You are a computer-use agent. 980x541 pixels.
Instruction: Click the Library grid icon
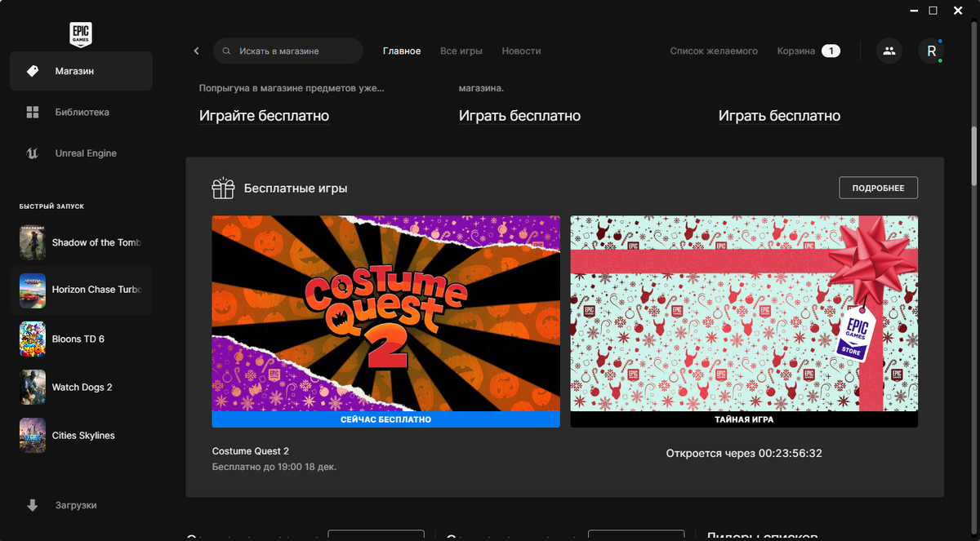click(x=33, y=112)
